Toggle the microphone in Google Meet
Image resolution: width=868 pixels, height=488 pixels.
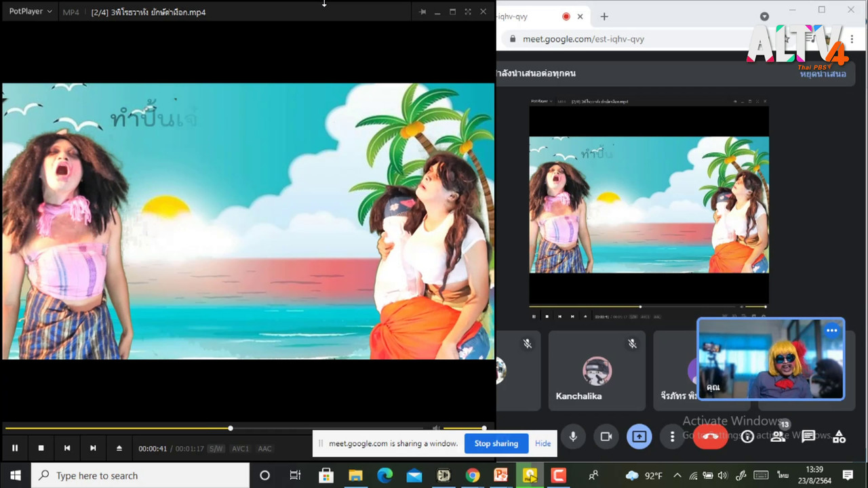click(x=573, y=436)
